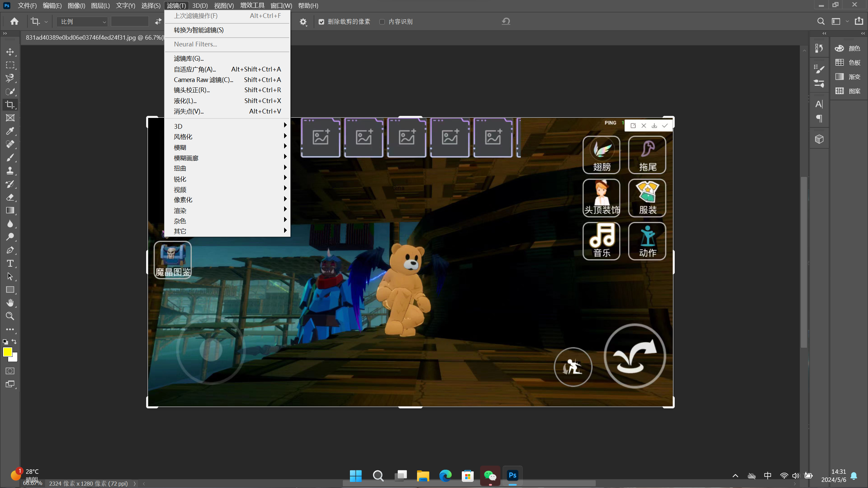
Task: Expand the 渲染 submenu
Action: 227,210
